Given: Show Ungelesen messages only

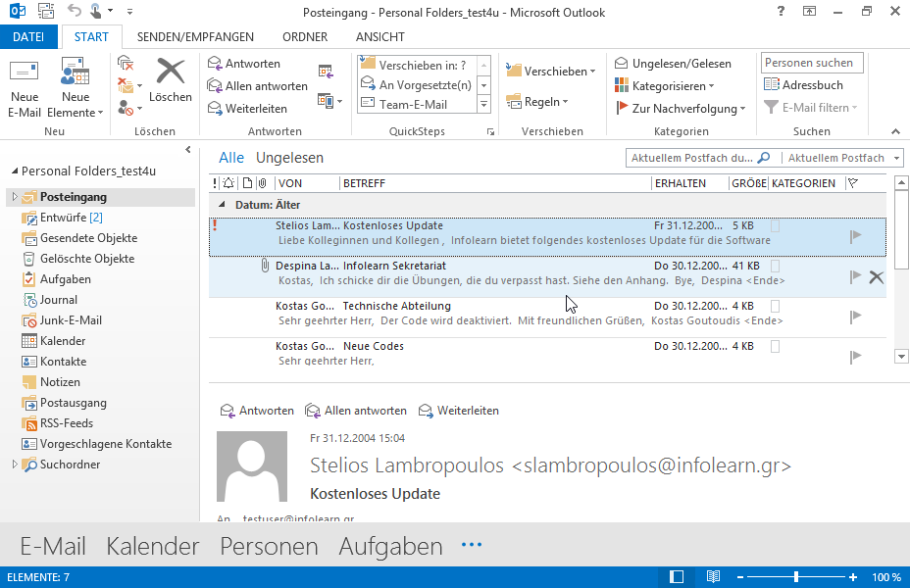Looking at the screenshot, I should pyautogui.click(x=289, y=158).
